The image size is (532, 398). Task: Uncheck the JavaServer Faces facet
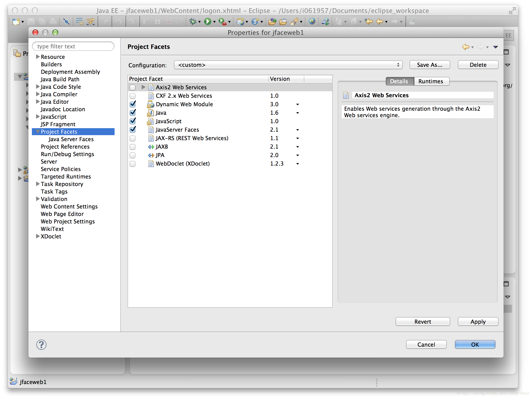(133, 129)
